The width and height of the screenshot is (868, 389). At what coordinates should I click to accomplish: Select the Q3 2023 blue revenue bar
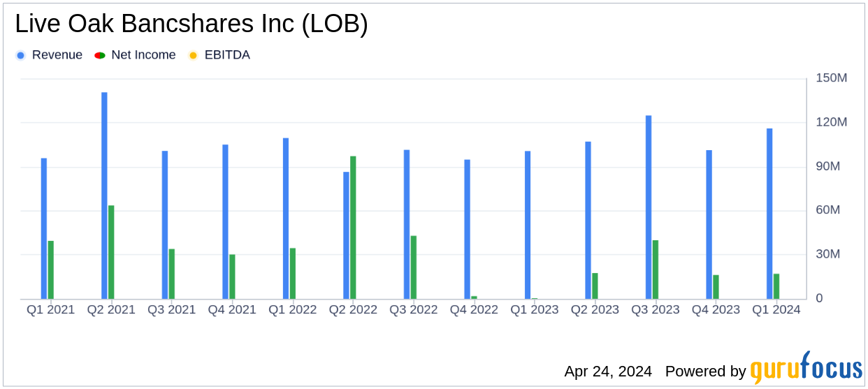tap(649, 207)
